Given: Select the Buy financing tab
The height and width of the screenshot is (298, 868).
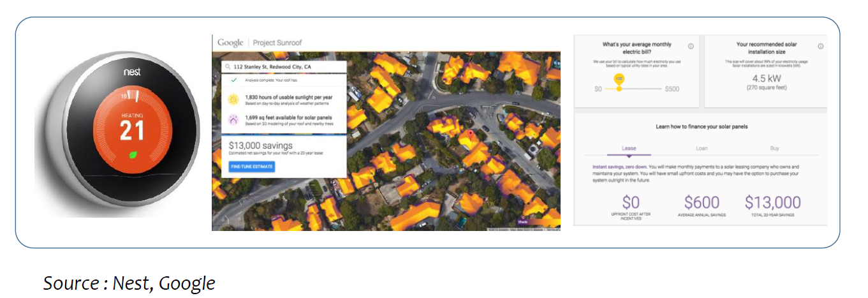Looking at the screenshot, I should (x=774, y=148).
